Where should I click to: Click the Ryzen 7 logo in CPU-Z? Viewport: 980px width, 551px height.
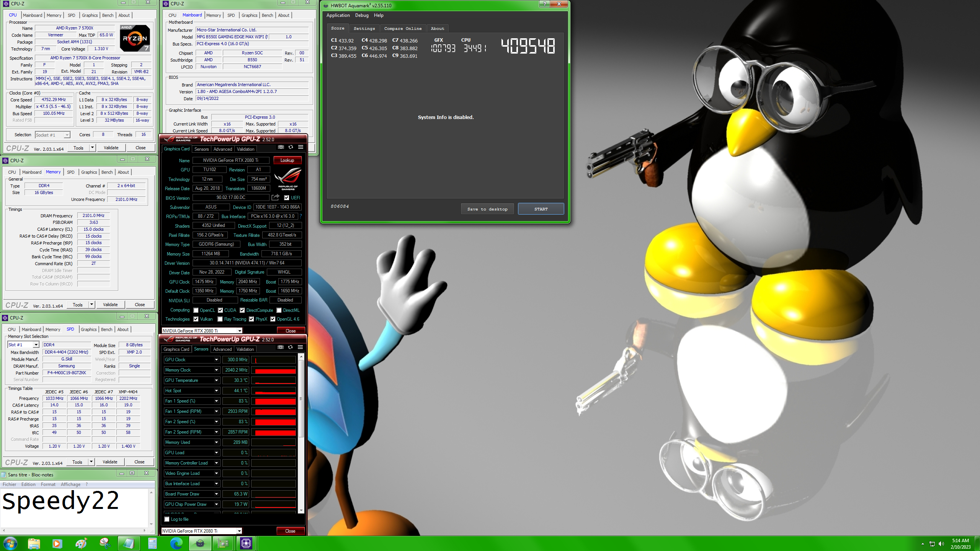(x=134, y=38)
